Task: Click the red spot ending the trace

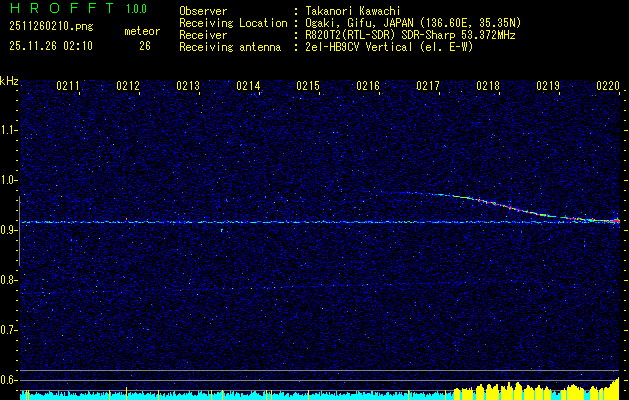Action: click(616, 220)
